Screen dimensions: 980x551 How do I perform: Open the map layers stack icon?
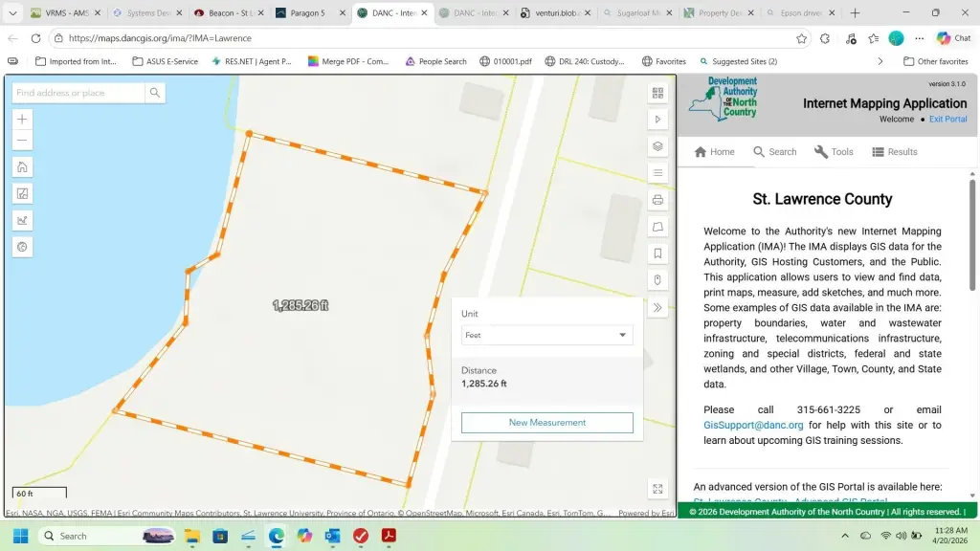(x=657, y=146)
